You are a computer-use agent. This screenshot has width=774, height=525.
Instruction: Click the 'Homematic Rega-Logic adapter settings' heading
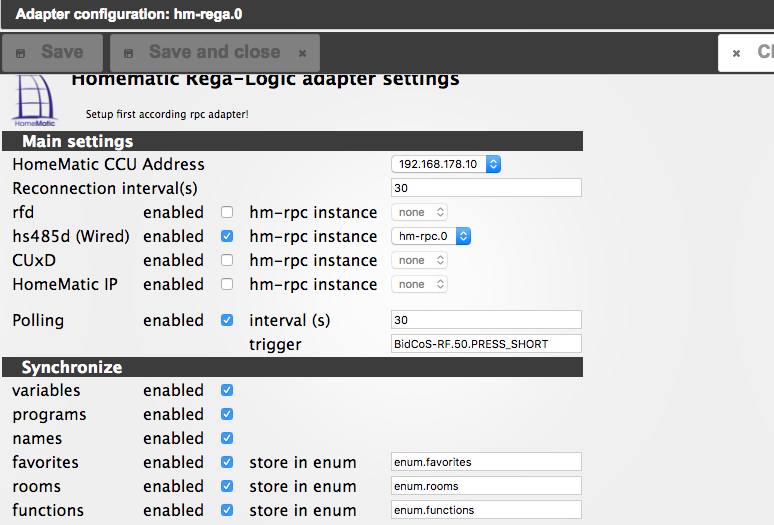[265, 80]
